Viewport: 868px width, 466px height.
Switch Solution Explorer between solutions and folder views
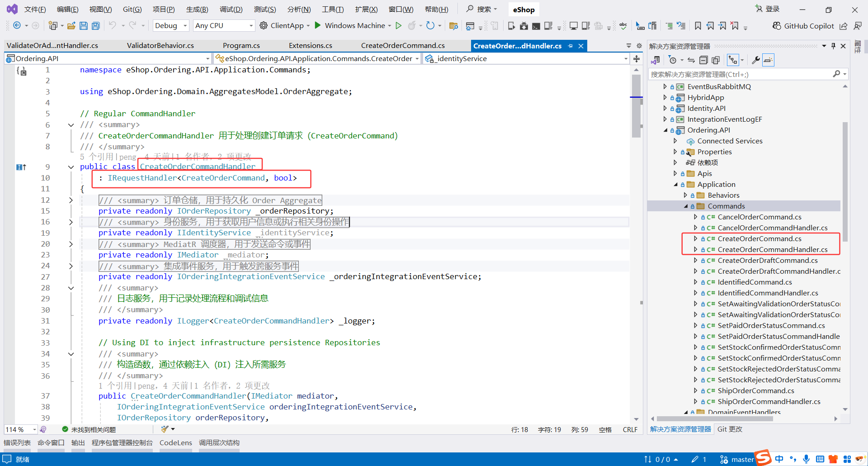pos(656,60)
